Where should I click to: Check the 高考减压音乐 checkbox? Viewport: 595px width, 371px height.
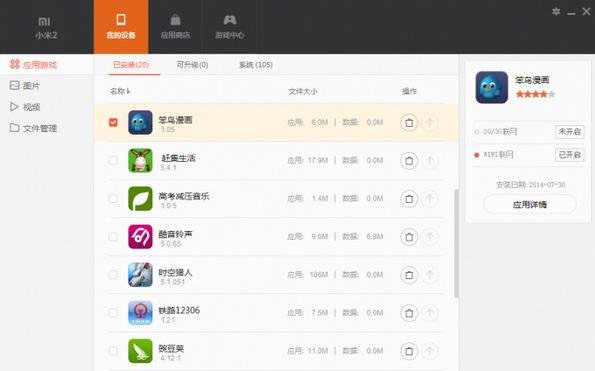click(113, 198)
